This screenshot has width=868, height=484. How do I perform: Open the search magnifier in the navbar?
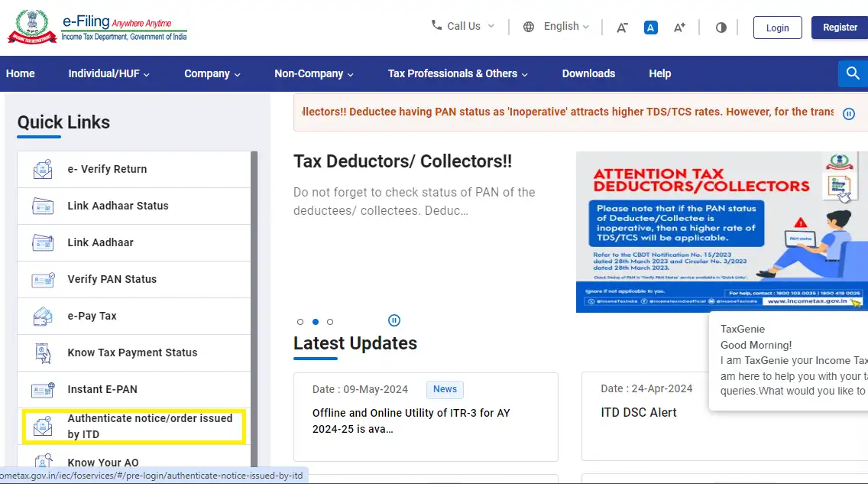pos(853,73)
